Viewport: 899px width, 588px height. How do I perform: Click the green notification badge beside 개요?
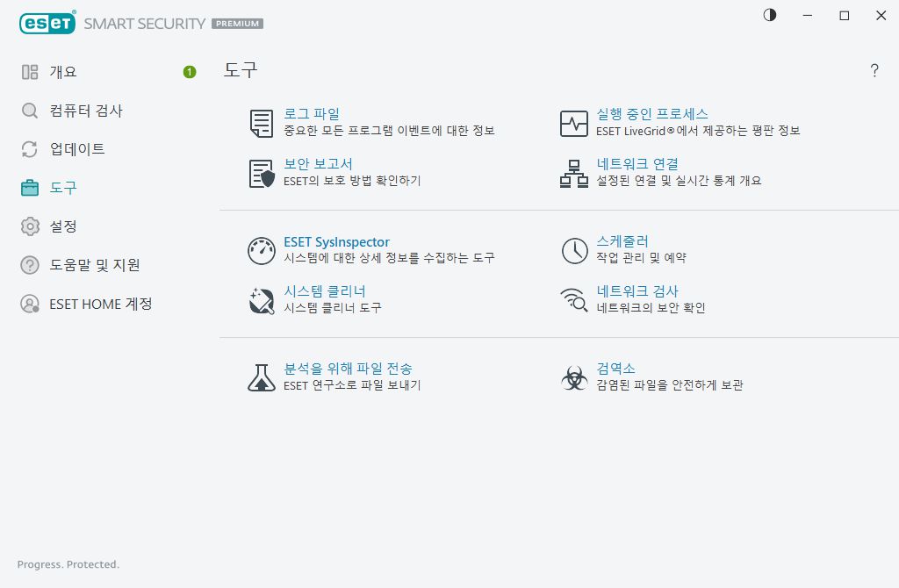pos(188,73)
